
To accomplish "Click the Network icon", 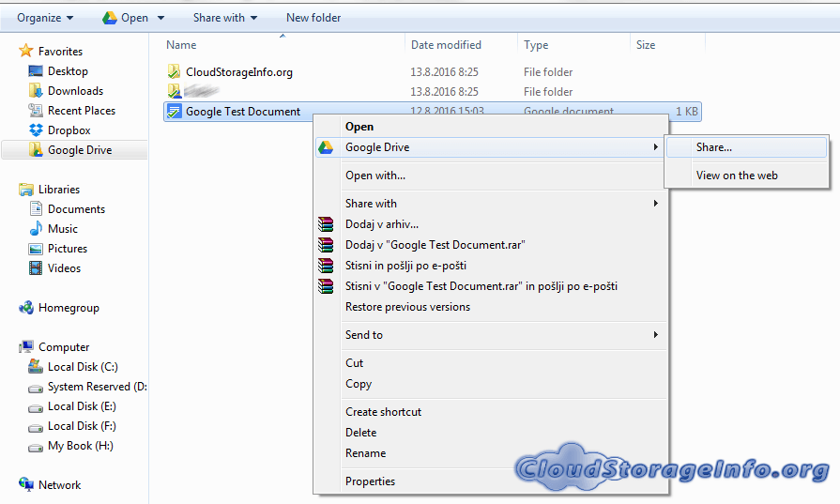I will tap(25, 484).
